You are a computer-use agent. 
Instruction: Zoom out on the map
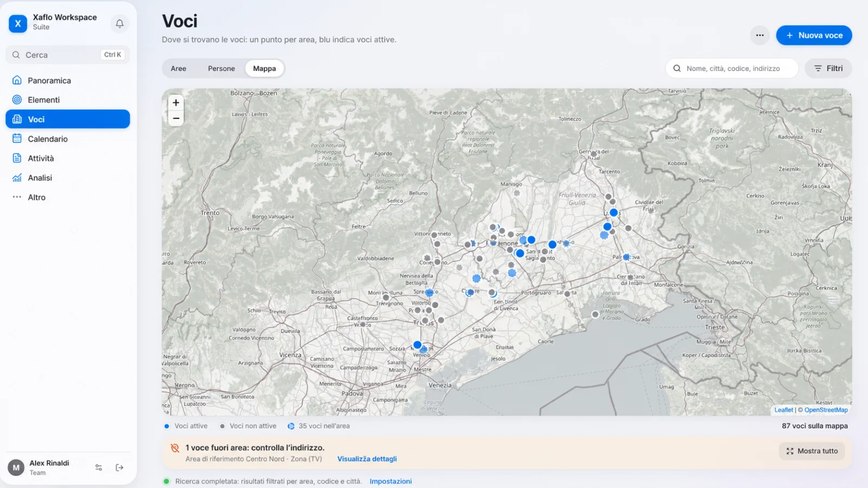pyautogui.click(x=176, y=118)
